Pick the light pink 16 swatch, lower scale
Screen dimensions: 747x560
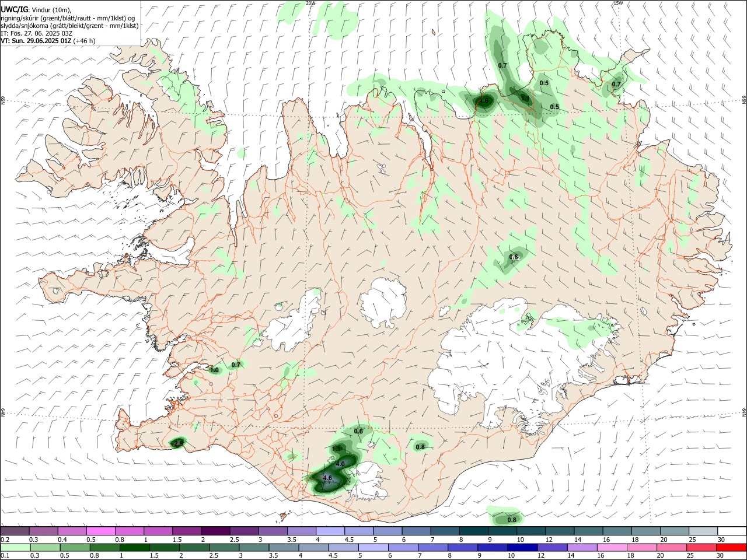(612, 547)
